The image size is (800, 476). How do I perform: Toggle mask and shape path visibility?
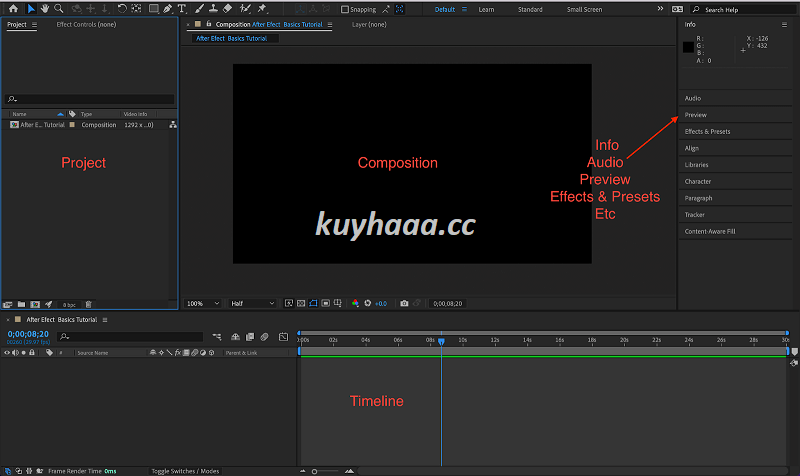pyautogui.click(x=313, y=303)
